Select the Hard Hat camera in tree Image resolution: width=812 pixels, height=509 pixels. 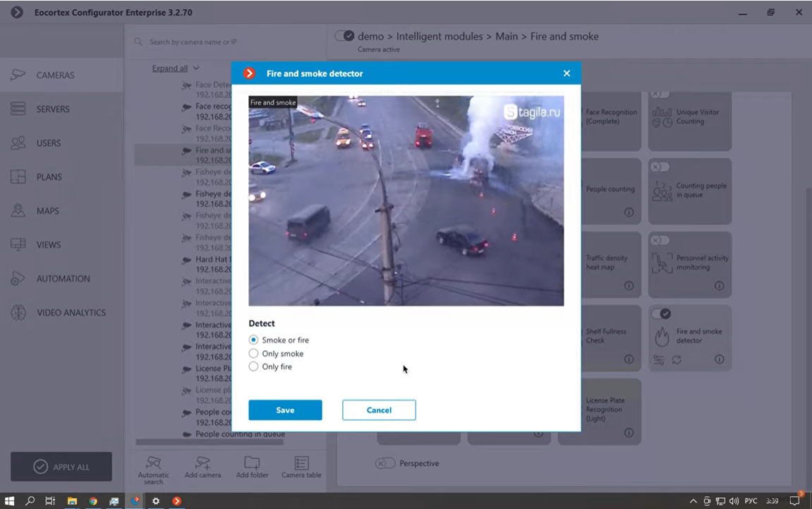(x=207, y=264)
